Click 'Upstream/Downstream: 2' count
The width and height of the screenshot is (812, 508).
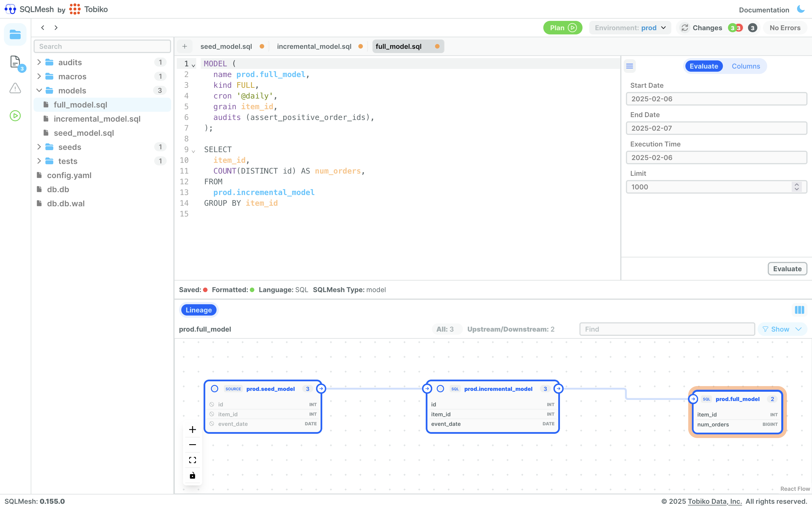511,329
